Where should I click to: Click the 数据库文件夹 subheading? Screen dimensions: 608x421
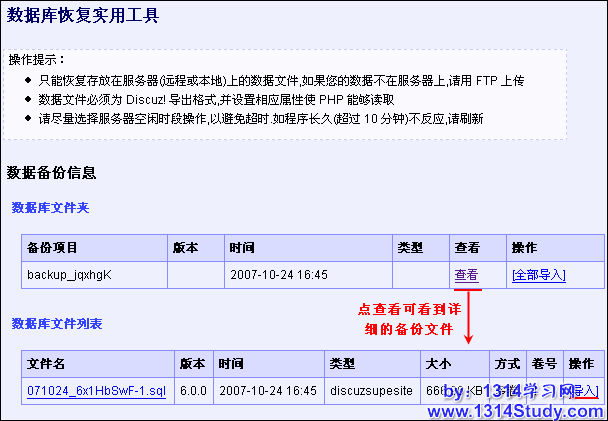tap(50, 207)
